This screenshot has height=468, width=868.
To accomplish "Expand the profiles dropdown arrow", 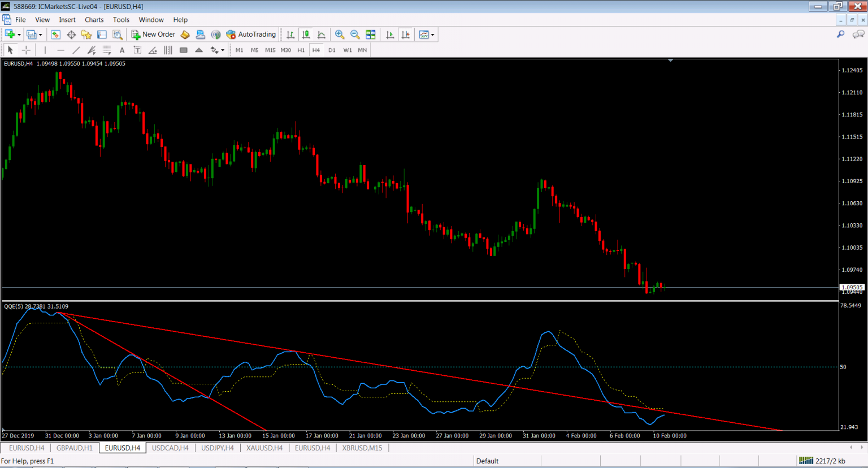I will tap(41, 35).
